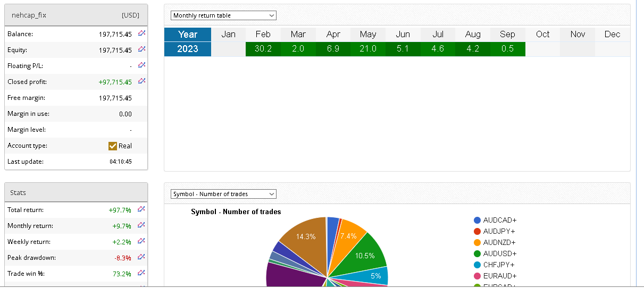Toggle the AUDUSD+ legend marker
The width and height of the screenshot is (644, 288).
(x=478, y=253)
